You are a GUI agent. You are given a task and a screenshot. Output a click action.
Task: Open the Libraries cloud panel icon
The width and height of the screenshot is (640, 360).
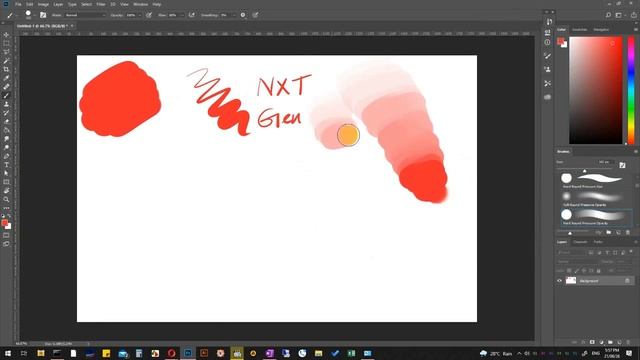click(547, 97)
